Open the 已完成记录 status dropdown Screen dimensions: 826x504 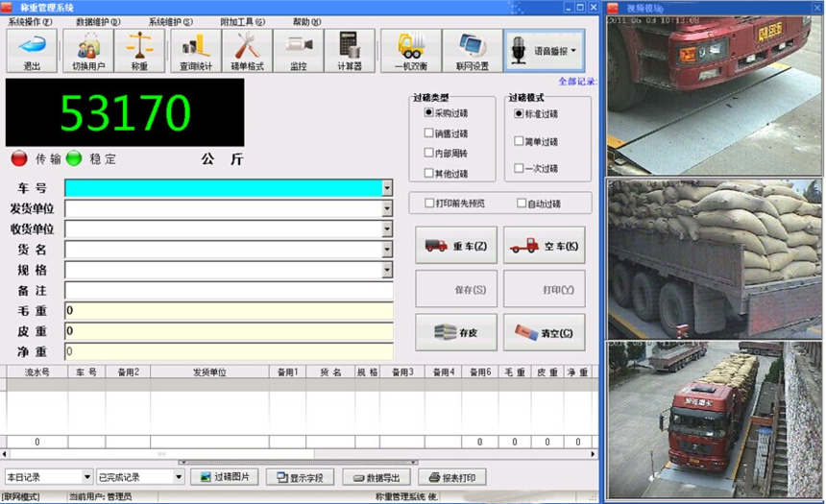coord(179,477)
